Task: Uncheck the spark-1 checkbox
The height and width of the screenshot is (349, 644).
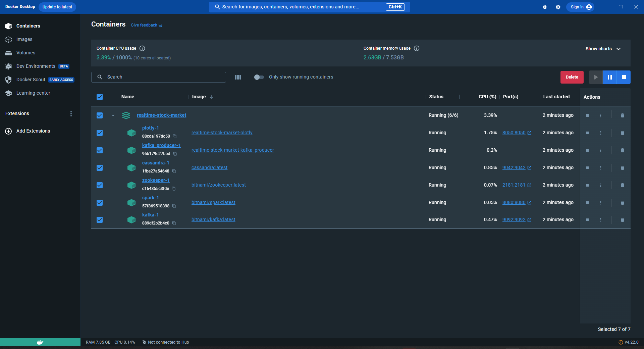Action: tap(100, 203)
